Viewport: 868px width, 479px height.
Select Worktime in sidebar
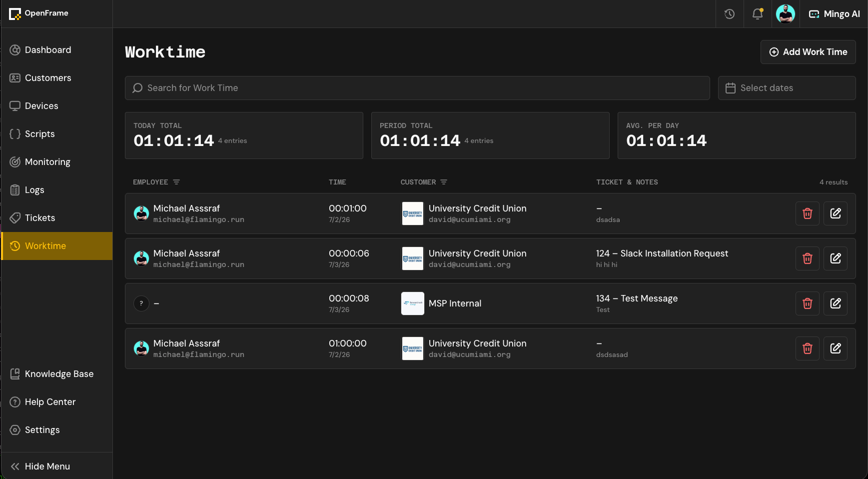tap(56, 246)
